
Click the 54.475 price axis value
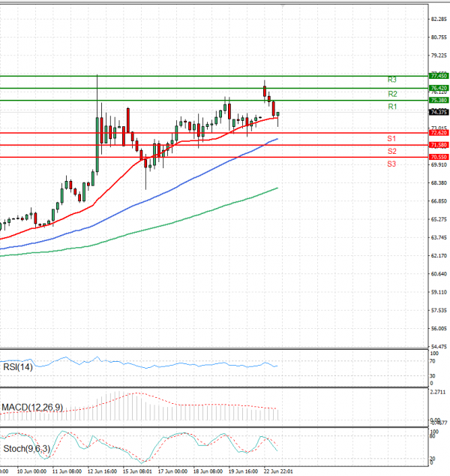tap(439, 347)
